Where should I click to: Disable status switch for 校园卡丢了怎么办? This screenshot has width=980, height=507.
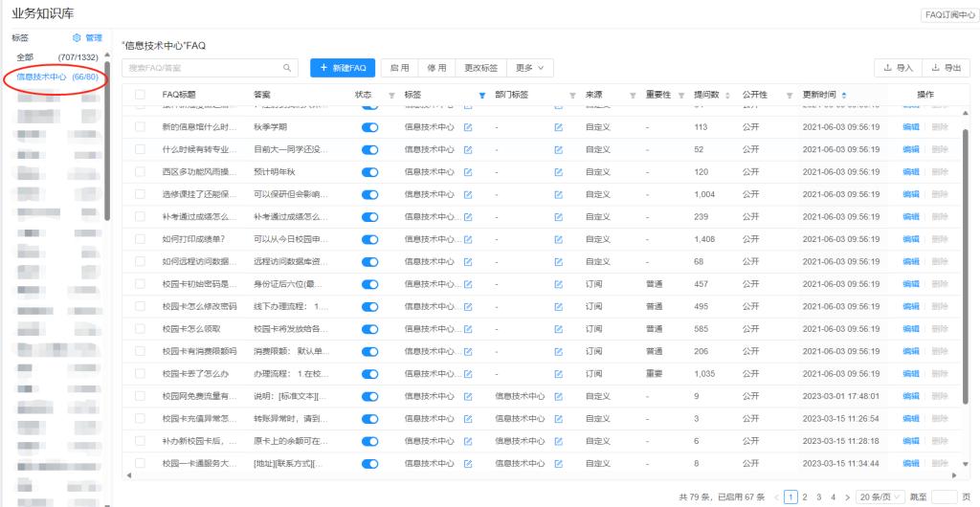point(368,373)
